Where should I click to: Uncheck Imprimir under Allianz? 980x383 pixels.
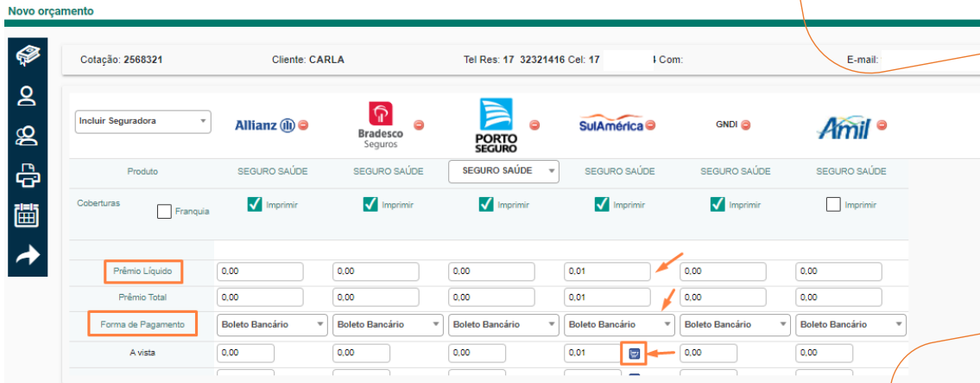click(255, 204)
